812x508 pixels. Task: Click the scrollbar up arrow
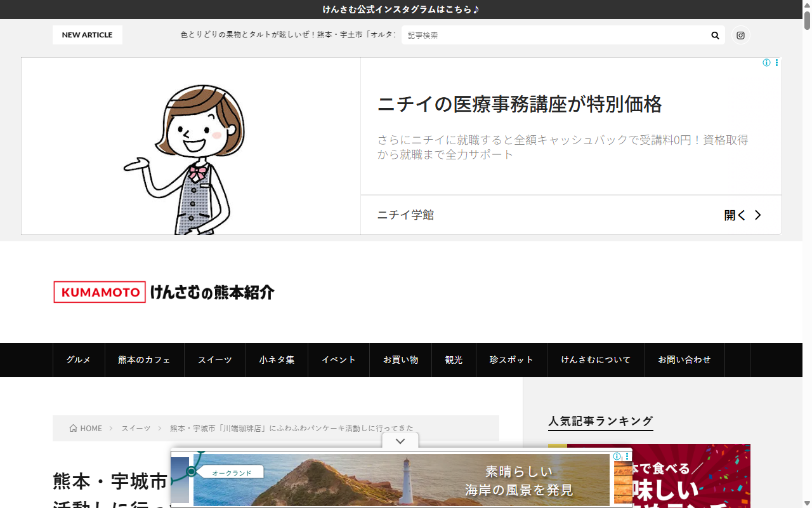coord(807,4)
